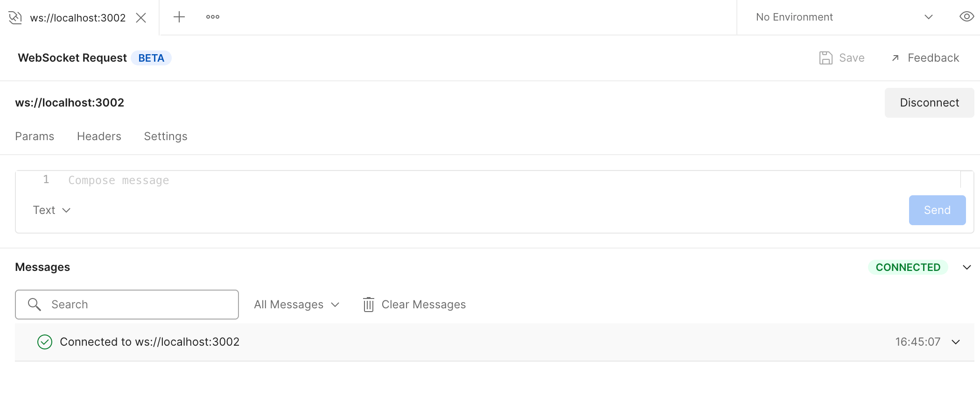
Task: Open the All Messages filter dropdown
Action: pyautogui.click(x=296, y=305)
